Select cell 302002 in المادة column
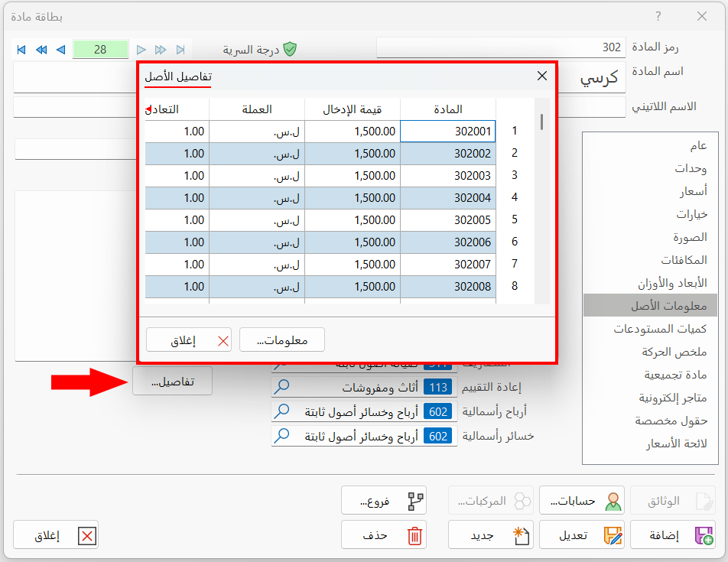Viewport: 728px width, 562px height. (448, 154)
